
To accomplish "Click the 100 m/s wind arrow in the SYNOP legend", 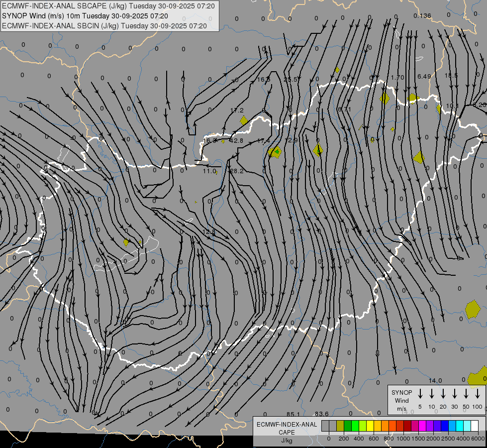I will tap(478, 394).
